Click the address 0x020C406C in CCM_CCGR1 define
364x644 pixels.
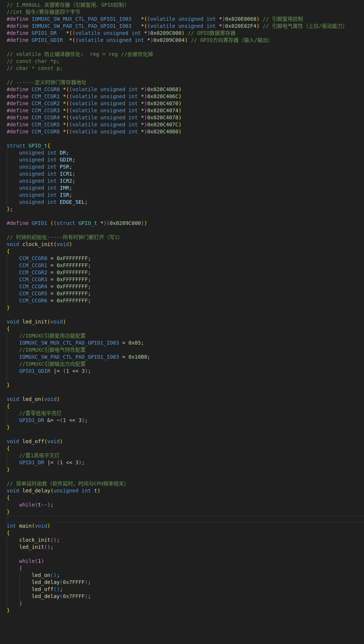pyautogui.click(x=163, y=96)
